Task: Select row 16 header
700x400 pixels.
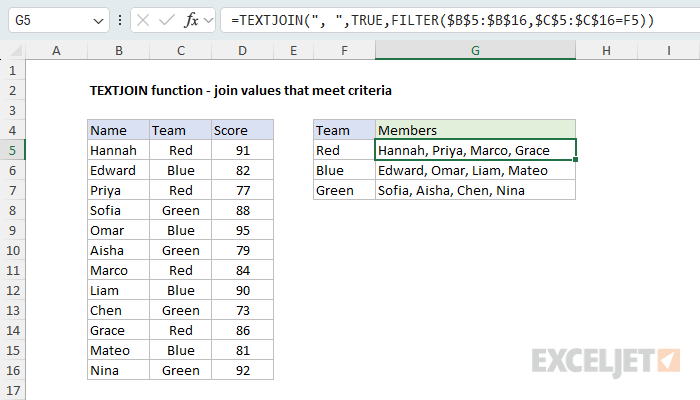Action: 12,371
